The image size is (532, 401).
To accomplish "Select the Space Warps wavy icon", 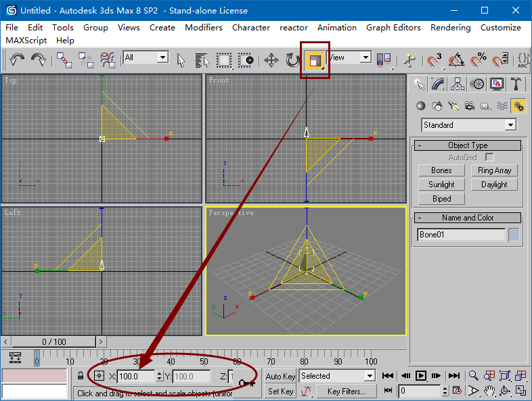I will 502,106.
